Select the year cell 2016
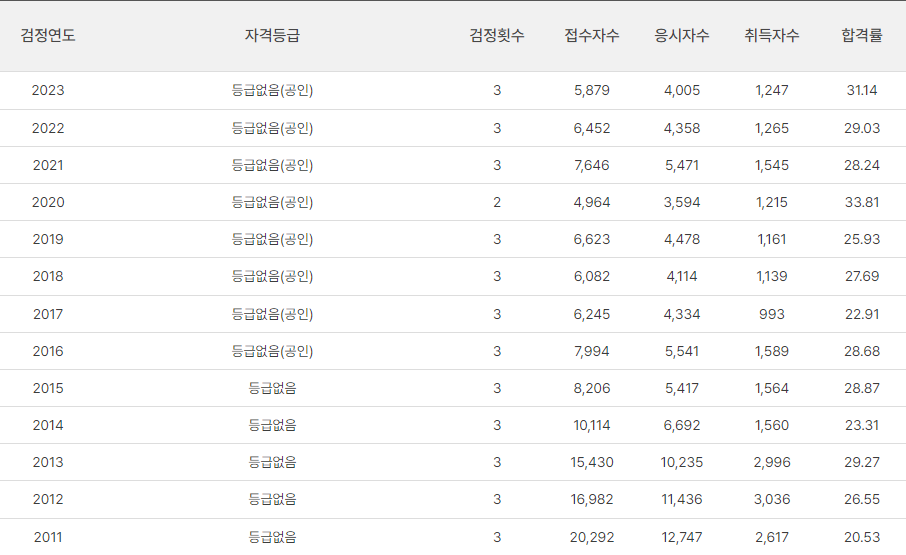906x555 pixels. pyautogui.click(x=48, y=351)
